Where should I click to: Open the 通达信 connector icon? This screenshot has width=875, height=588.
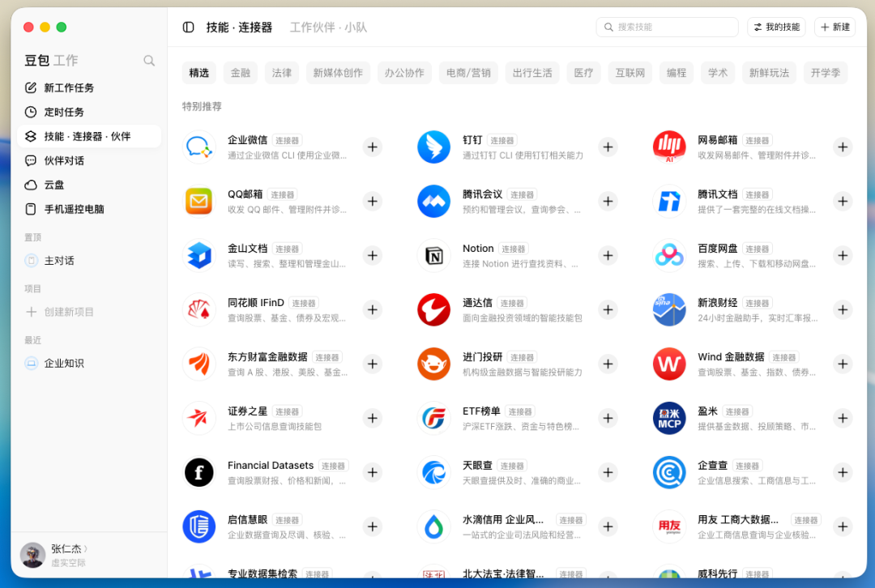point(434,309)
